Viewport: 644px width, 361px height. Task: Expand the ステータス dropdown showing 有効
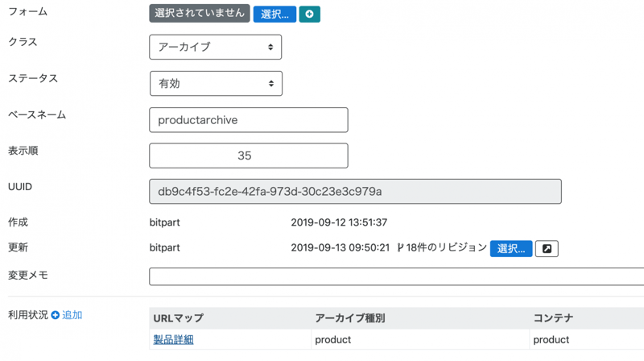(x=216, y=84)
